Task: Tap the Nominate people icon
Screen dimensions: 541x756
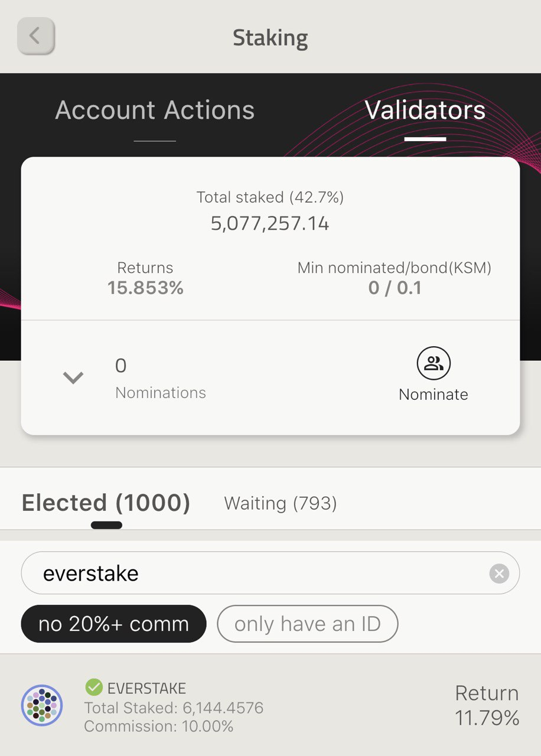Action: 434,363
